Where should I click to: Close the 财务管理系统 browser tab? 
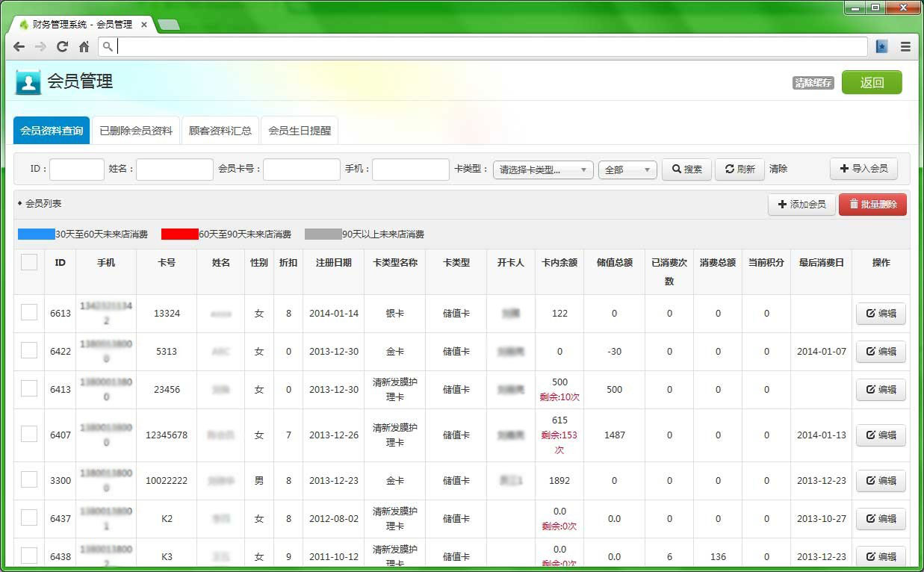[x=144, y=25]
